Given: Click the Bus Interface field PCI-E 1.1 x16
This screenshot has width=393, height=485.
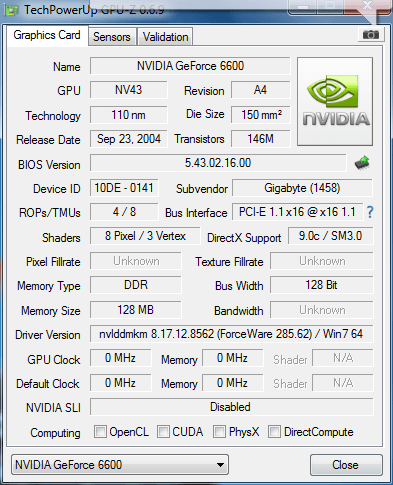Looking at the screenshot, I should click(297, 212).
